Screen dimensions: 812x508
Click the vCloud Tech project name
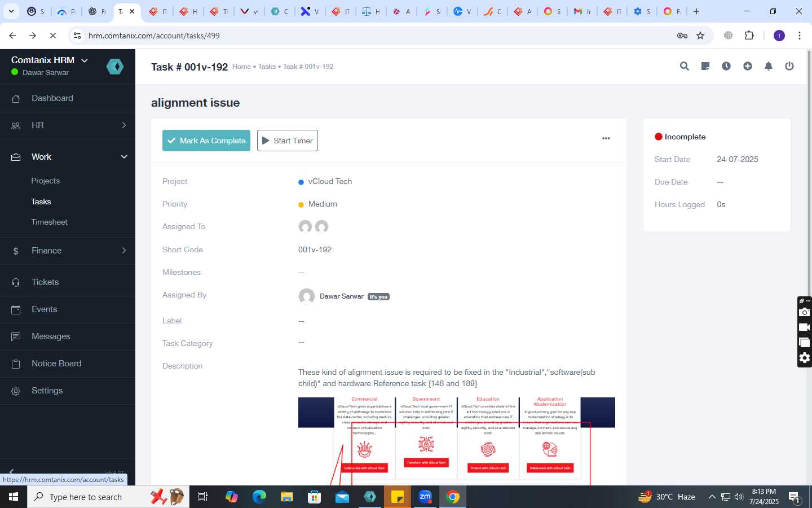(330, 182)
